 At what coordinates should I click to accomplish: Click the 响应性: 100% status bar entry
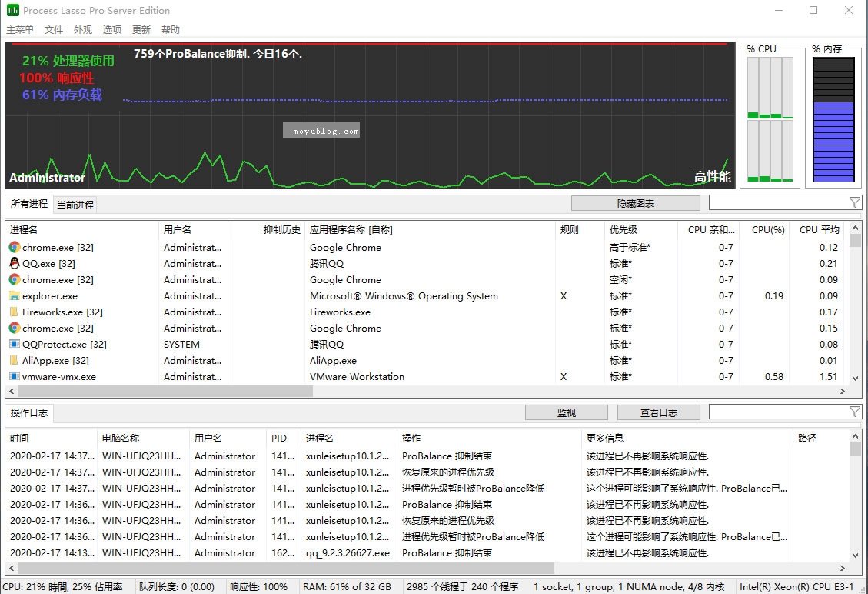coord(258,586)
